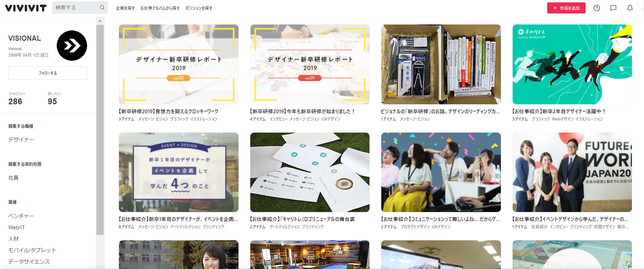Viewport: 644px width, 269px height.
Task: Click the VIVIVIT logo
Action: (26, 8)
